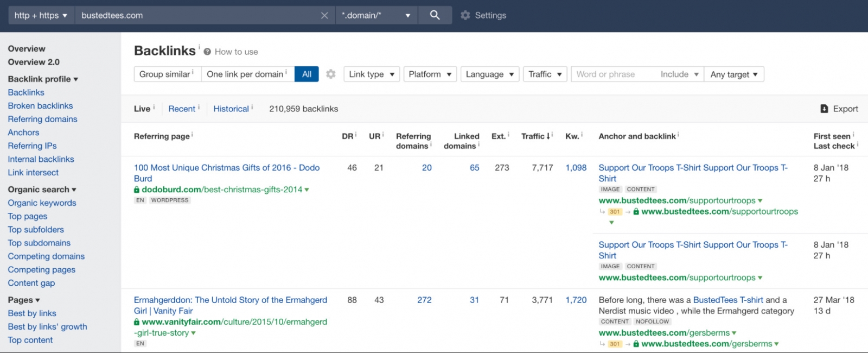Image resolution: width=868 pixels, height=353 pixels.
Task: Open the Link type filter dropdown
Action: 372,74
